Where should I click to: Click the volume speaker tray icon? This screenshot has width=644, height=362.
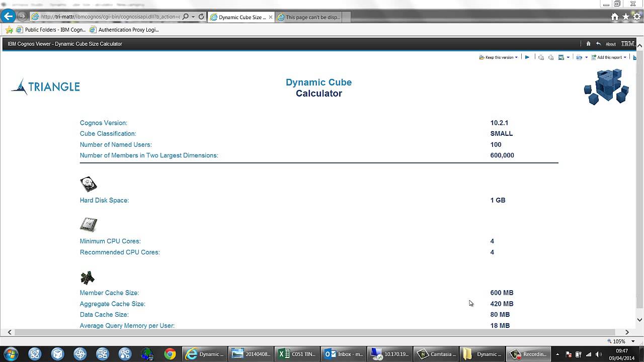tap(599, 354)
